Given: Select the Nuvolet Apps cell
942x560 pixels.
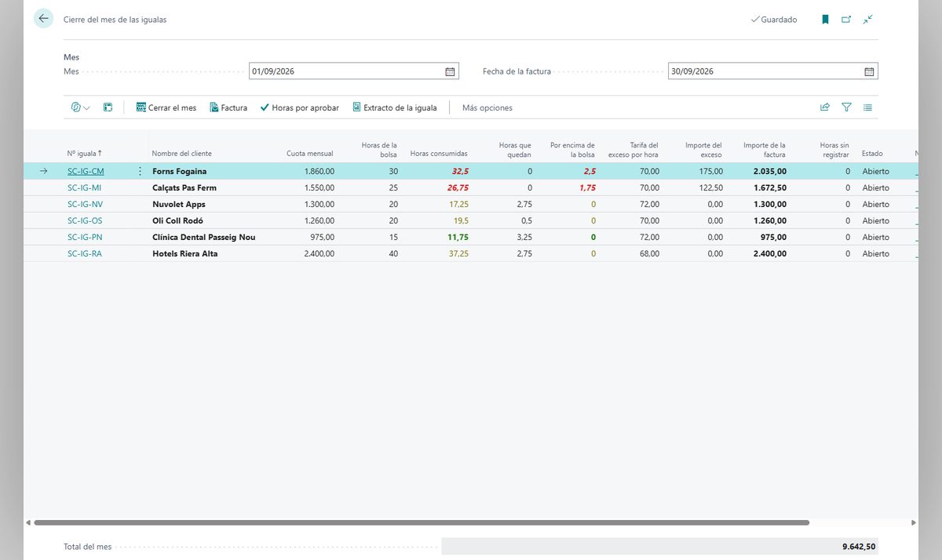Looking at the screenshot, I should pyautogui.click(x=179, y=205).
